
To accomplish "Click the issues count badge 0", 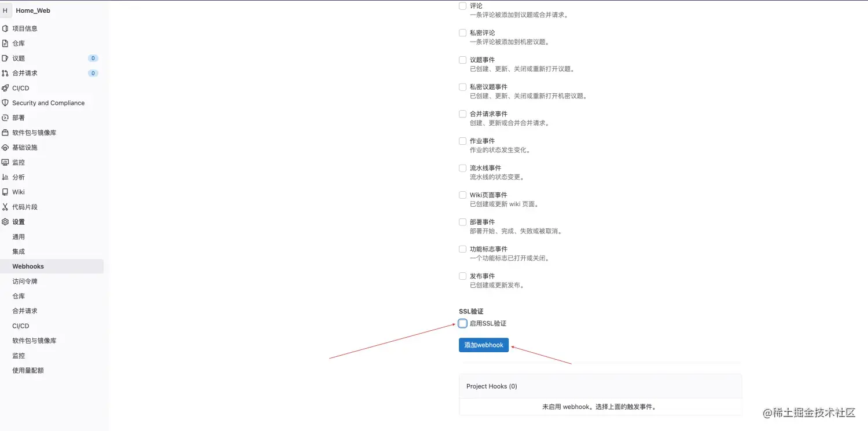I will 93,59.
